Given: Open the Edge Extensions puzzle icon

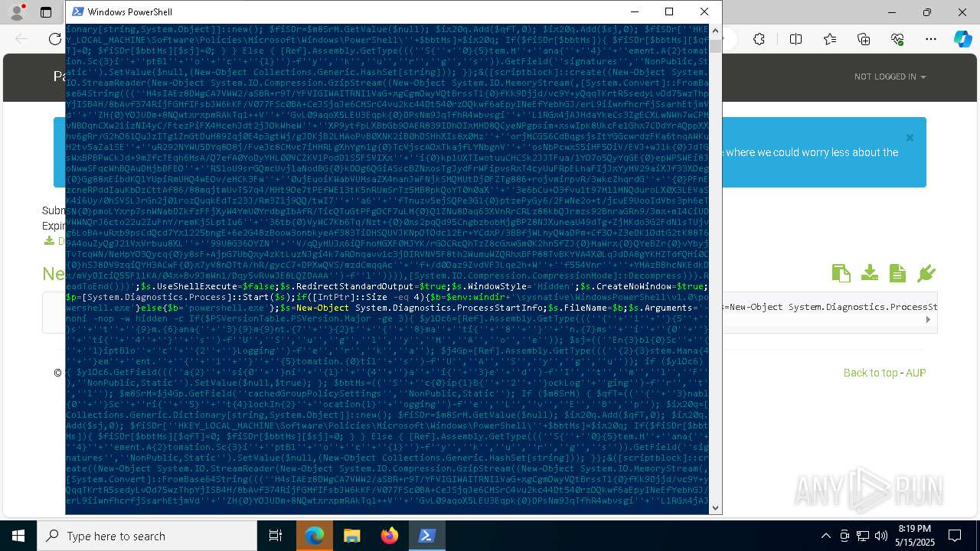Looking at the screenshot, I should pos(759,39).
